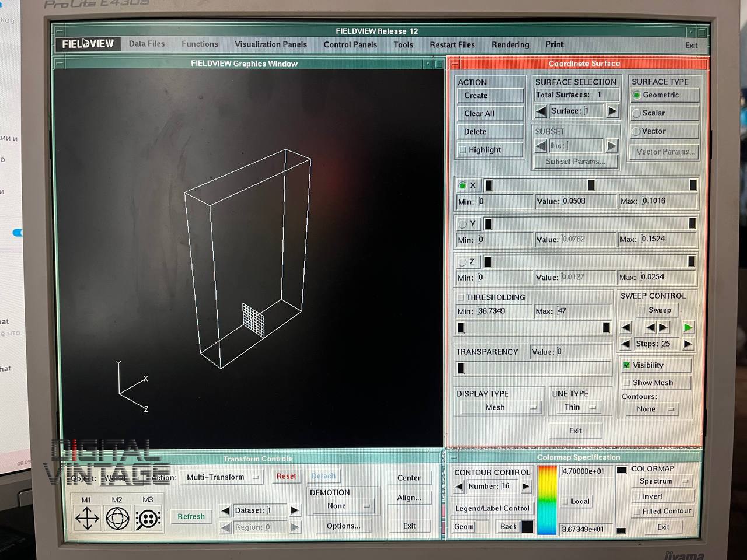747x560 pixels.
Task: Click the M1 translate arrows icon
Action: (x=87, y=518)
